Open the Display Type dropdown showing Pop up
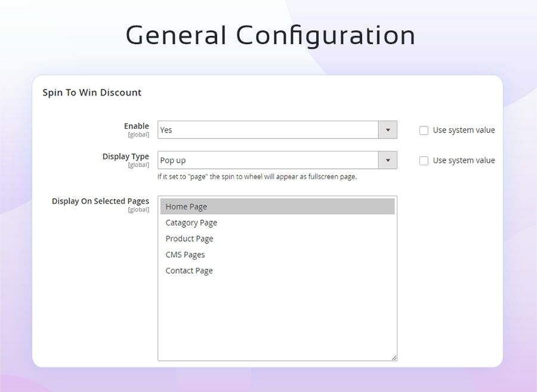This screenshot has width=537, height=392. click(x=277, y=160)
